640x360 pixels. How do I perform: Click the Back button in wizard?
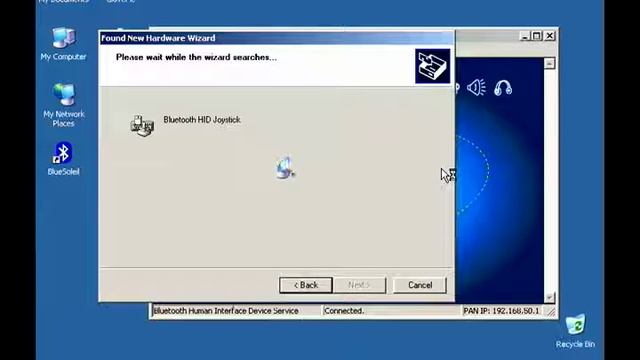(306, 285)
